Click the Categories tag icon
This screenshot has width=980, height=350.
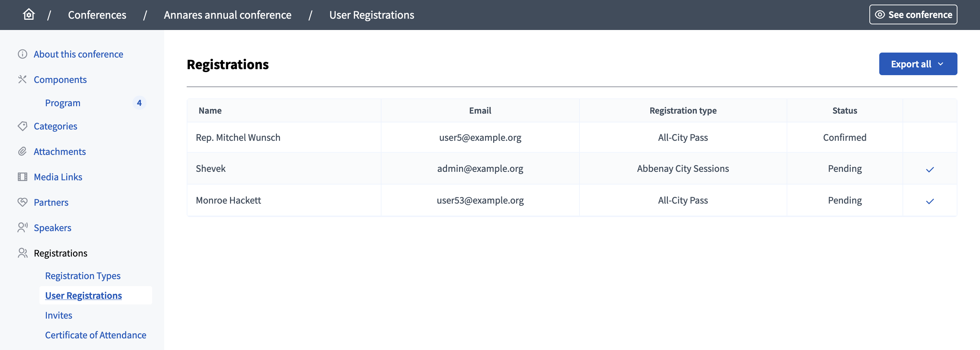coord(22,126)
